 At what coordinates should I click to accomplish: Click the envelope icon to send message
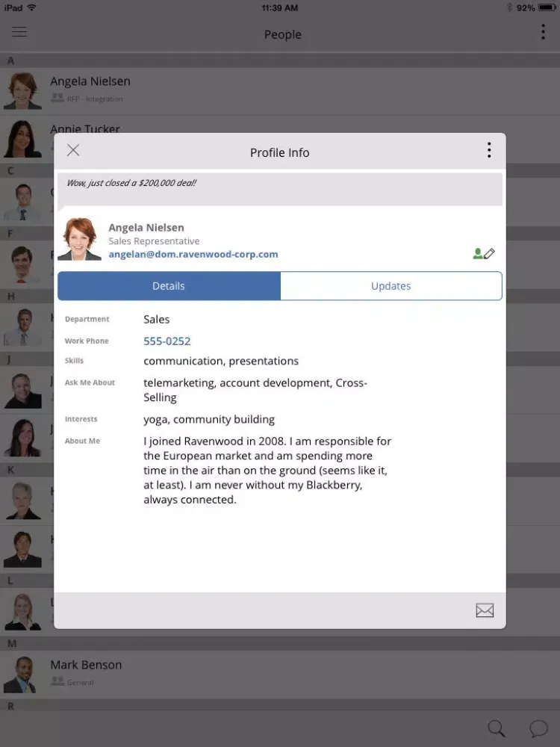(x=485, y=610)
